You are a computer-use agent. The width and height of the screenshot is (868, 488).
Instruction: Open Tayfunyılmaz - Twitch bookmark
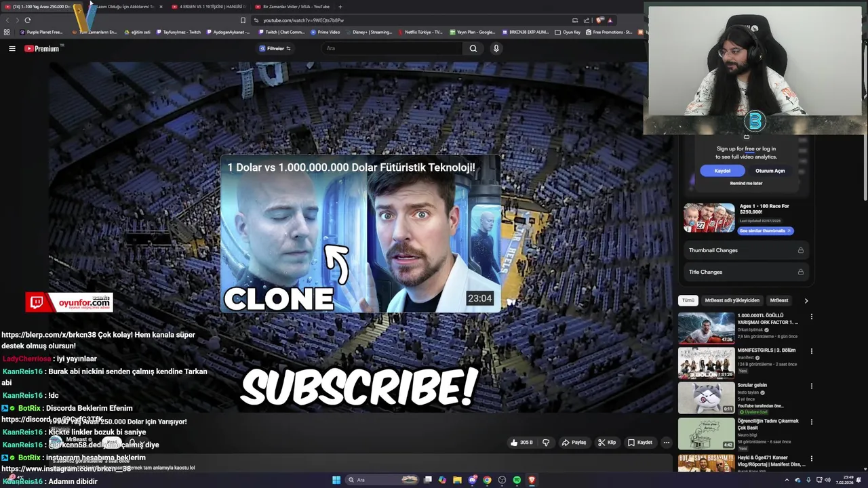click(x=178, y=32)
